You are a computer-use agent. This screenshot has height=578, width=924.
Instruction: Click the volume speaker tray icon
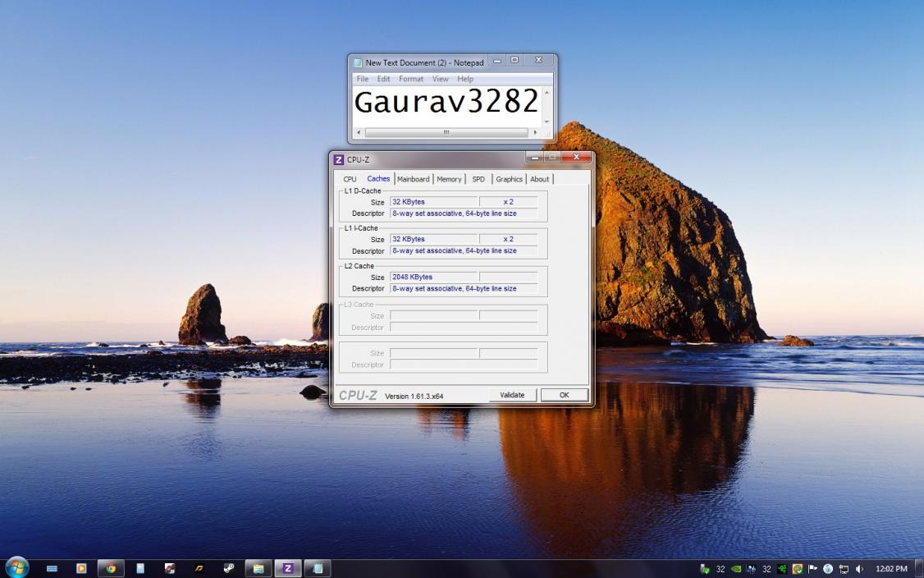tap(859, 569)
